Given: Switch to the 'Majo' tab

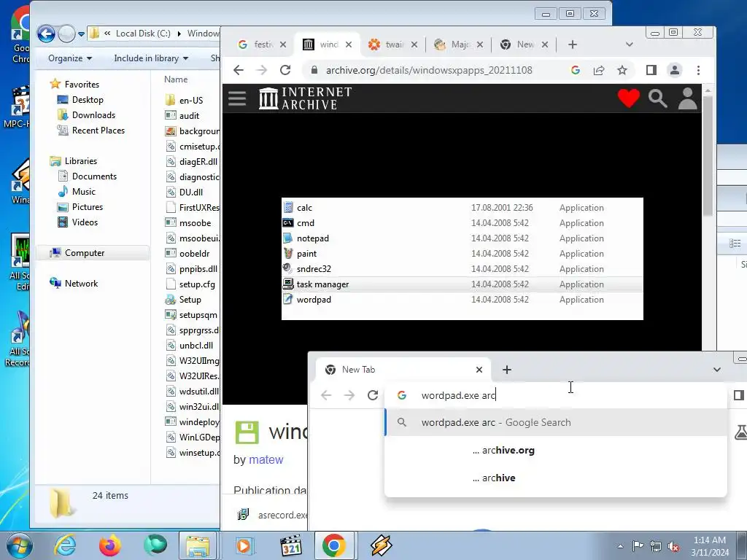Looking at the screenshot, I should 458,44.
